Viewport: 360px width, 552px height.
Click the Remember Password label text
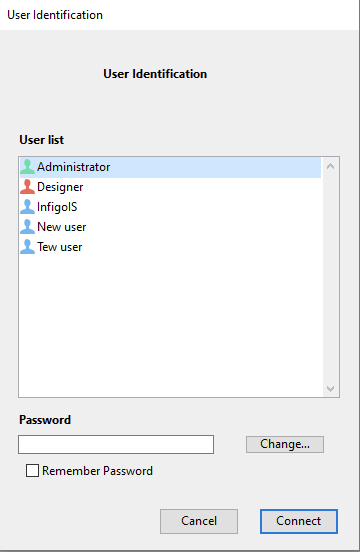pyautogui.click(x=97, y=471)
